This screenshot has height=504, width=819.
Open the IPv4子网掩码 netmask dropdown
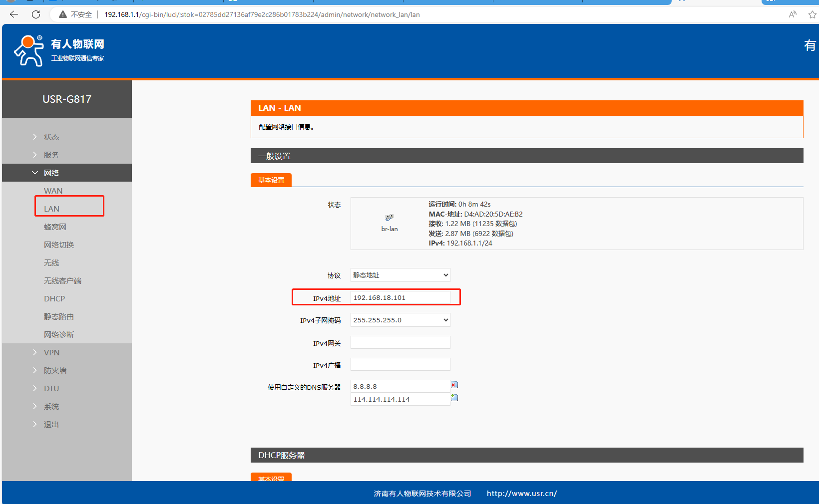tap(400, 320)
